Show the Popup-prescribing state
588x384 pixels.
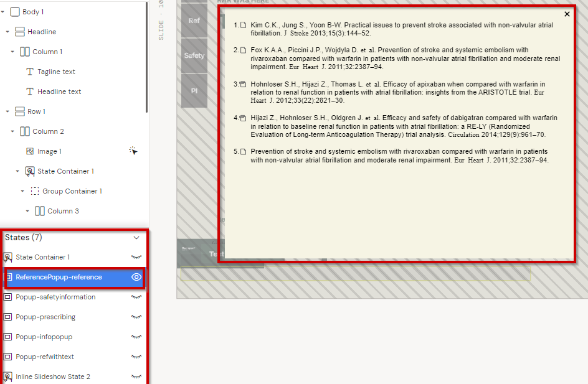pyautogui.click(x=136, y=317)
